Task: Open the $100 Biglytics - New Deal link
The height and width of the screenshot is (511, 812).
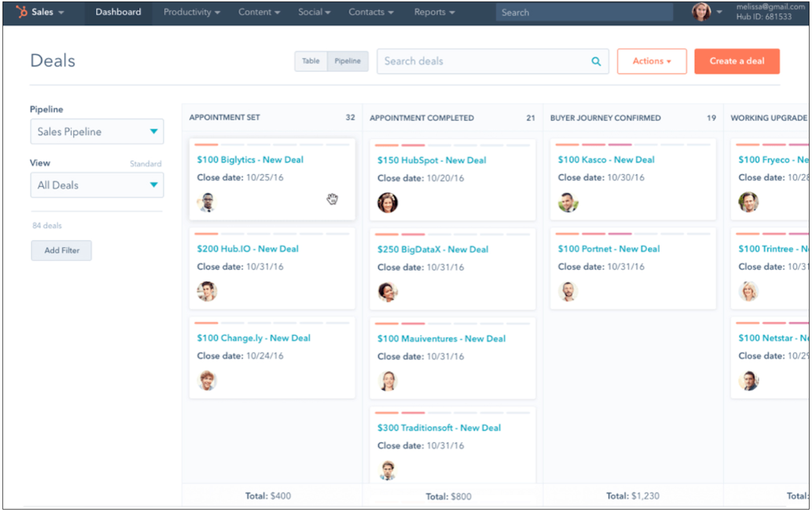Action: tap(250, 160)
